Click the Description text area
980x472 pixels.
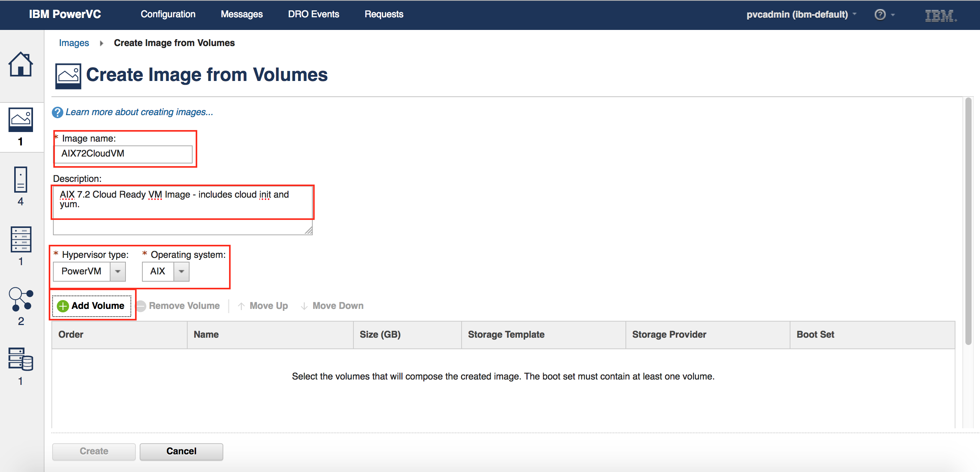coord(183,210)
